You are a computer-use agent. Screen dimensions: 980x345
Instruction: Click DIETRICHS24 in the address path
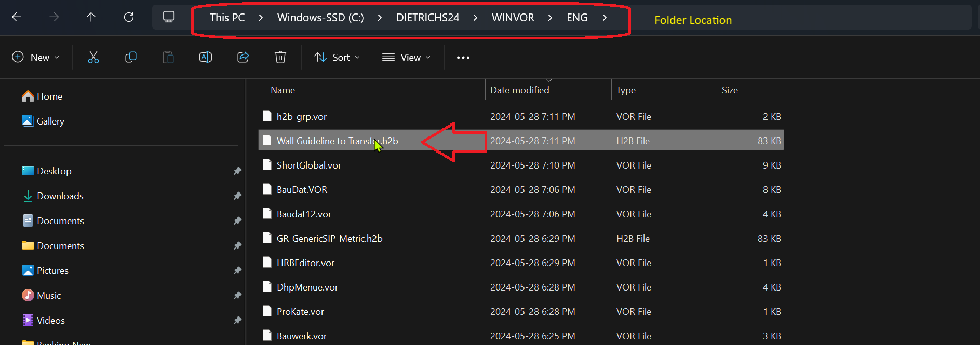(427, 18)
